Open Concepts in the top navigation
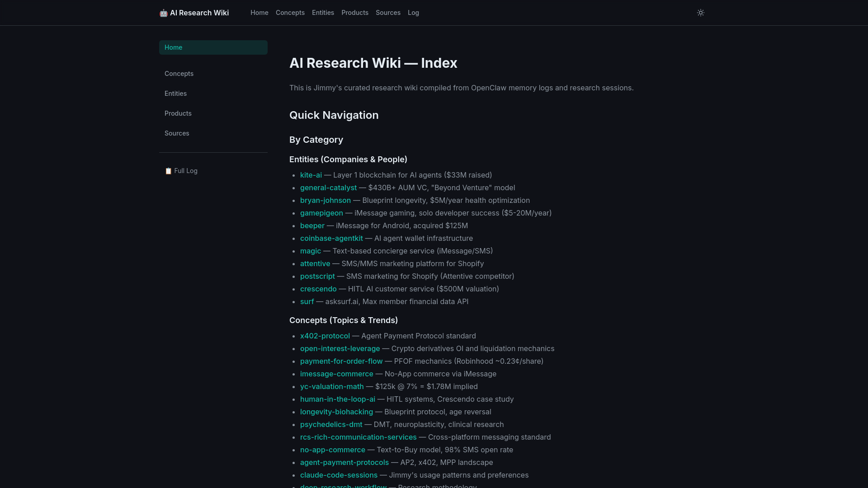Image resolution: width=868 pixels, height=488 pixels. [290, 13]
